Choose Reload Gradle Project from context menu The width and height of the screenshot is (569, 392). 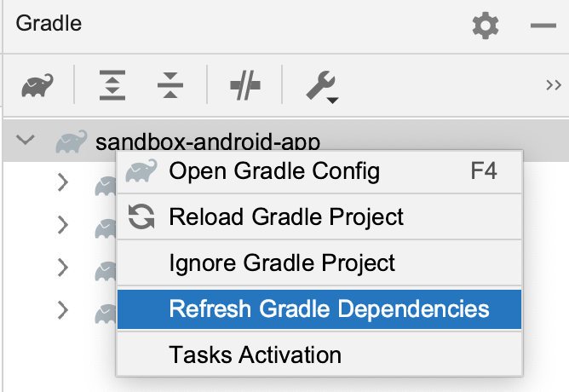click(x=319, y=217)
